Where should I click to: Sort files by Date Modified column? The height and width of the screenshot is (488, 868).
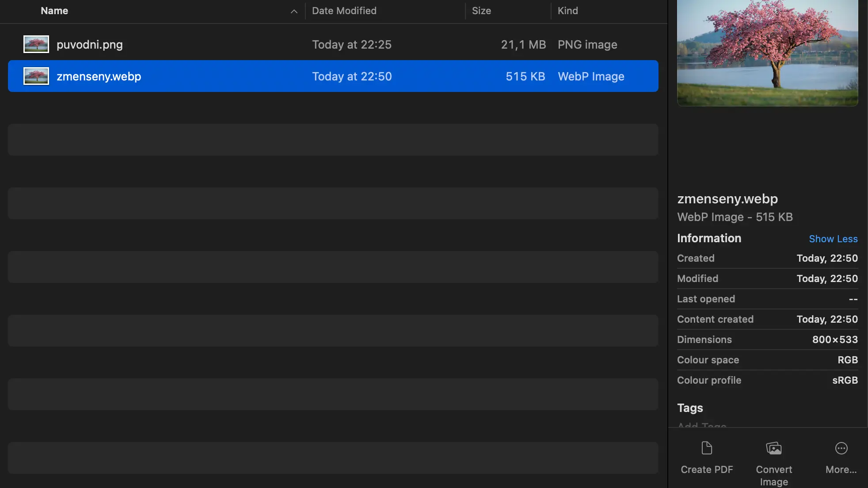point(344,11)
